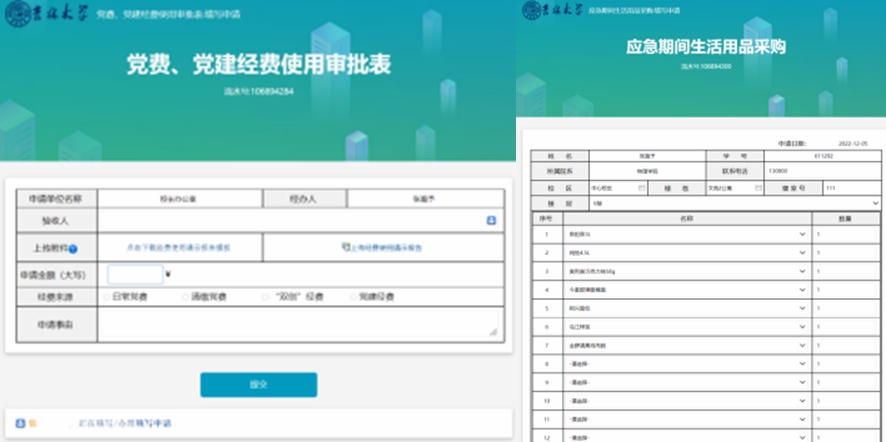Select the 调缴党费 radio option
This screenshot has width=886, height=442.
coord(184,297)
